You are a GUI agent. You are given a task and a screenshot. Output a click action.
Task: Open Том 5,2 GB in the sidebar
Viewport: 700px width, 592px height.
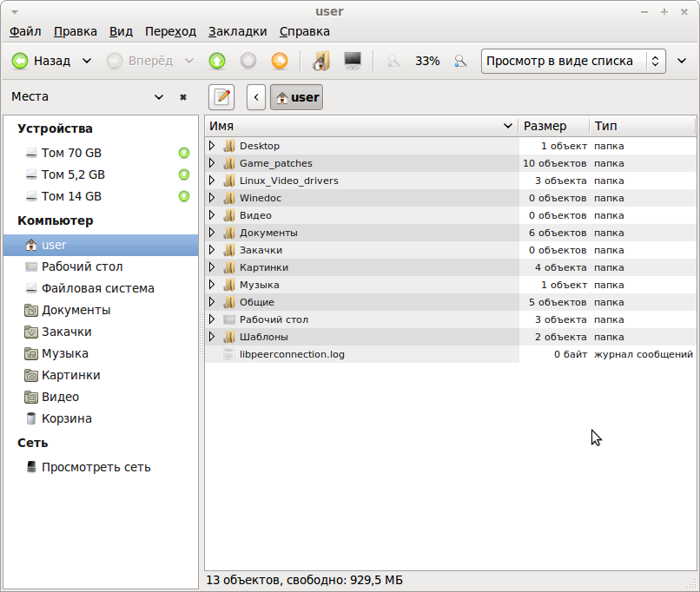pos(73,174)
